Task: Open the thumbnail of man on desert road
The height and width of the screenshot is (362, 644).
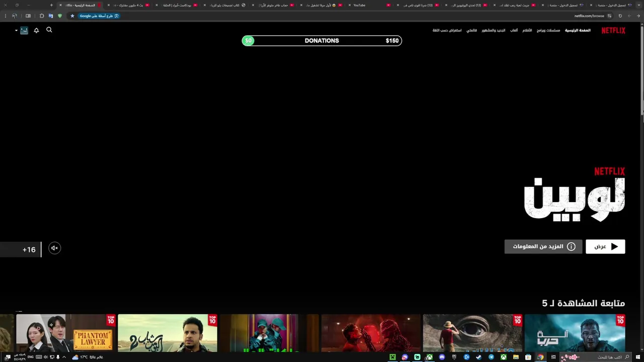Action: pyautogui.click(x=168, y=333)
